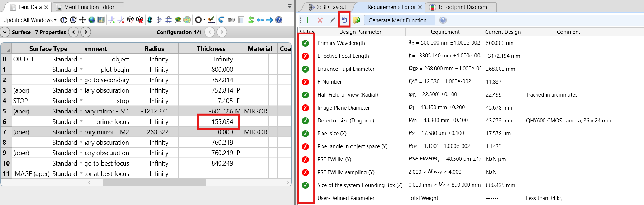Delete requirement using red X icon

[x=320, y=20]
